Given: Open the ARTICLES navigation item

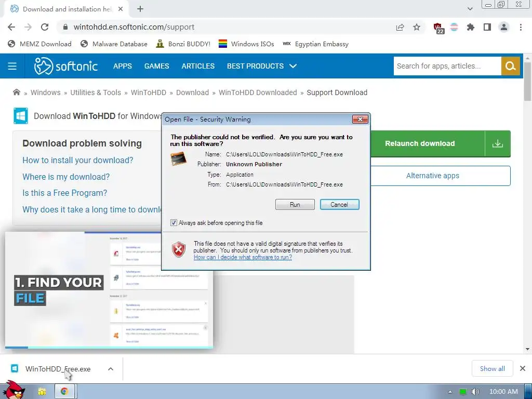Looking at the screenshot, I should [198, 66].
